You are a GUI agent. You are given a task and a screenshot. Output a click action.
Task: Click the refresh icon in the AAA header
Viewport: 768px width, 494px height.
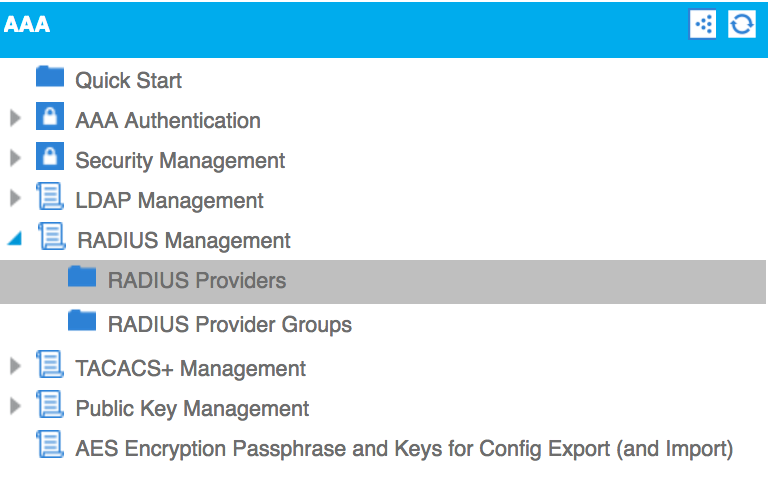(742, 24)
